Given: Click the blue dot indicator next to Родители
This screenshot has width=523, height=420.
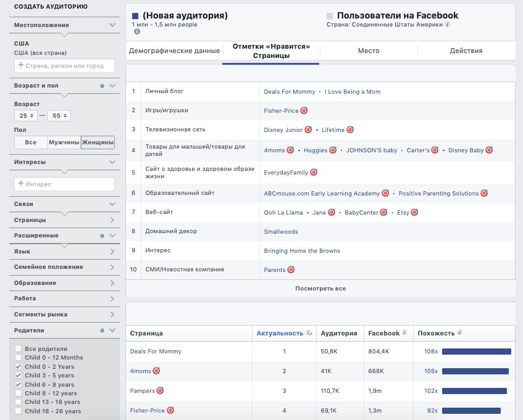Looking at the screenshot, I should click(x=102, y=331).
